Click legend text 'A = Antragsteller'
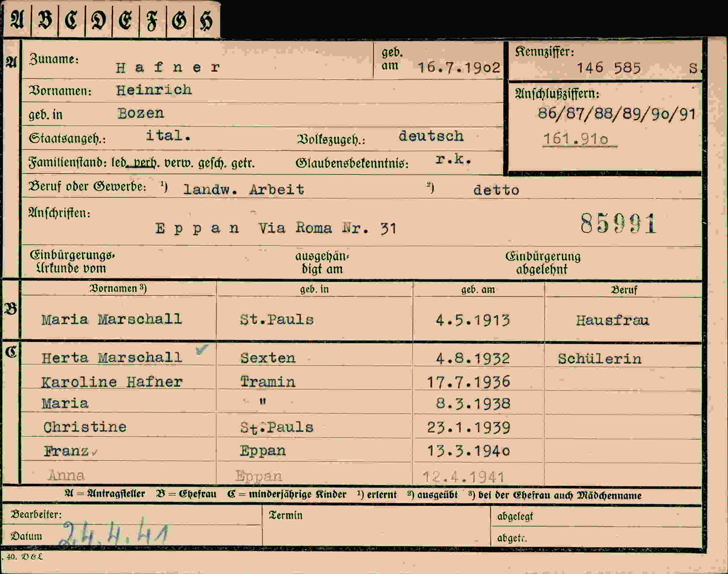 click(x=105, y=494)
